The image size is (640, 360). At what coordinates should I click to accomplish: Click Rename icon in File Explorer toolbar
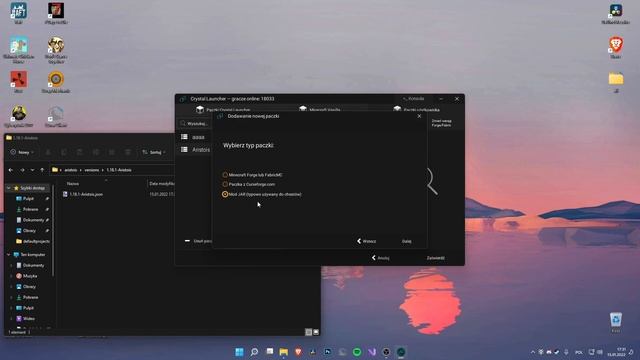coord(96,152)
